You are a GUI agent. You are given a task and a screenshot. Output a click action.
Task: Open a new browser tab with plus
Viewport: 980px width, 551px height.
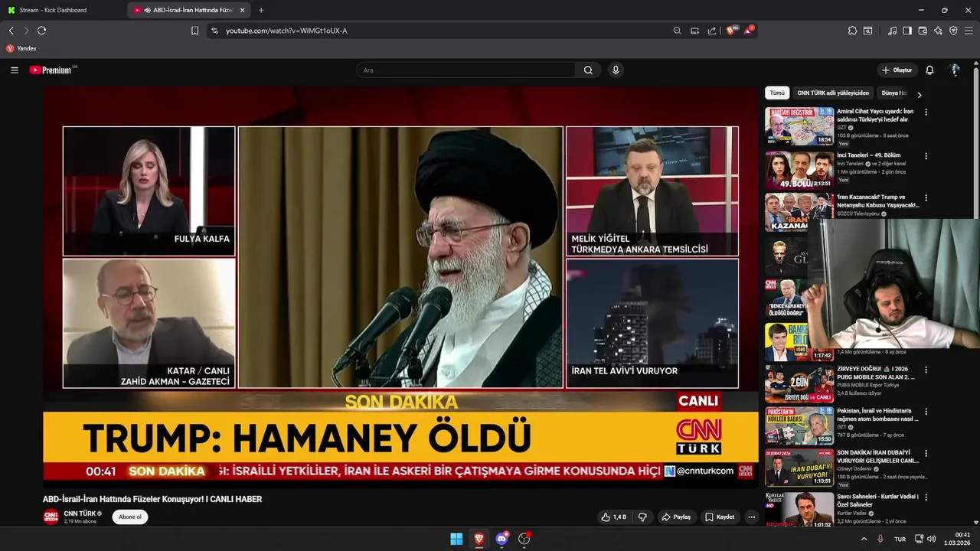(x=261, y=10)
